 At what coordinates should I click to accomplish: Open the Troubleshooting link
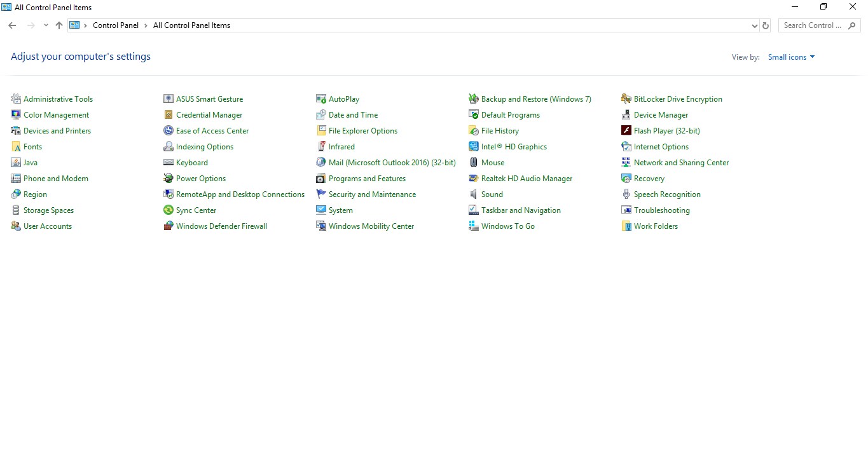click(661, 210)
